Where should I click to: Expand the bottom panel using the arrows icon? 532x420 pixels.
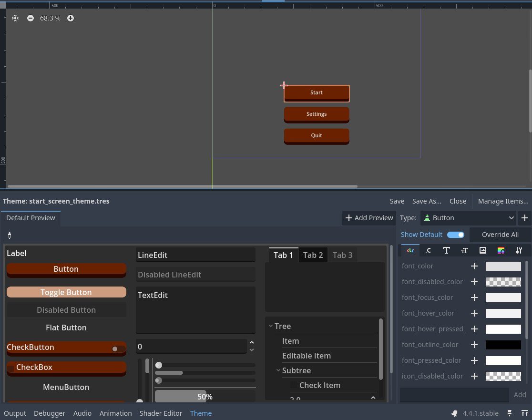click(524, 413)
